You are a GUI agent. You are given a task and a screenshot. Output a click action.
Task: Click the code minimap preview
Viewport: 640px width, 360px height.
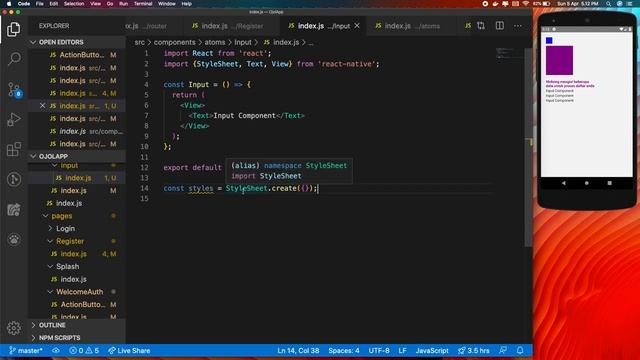click(507, 53)
